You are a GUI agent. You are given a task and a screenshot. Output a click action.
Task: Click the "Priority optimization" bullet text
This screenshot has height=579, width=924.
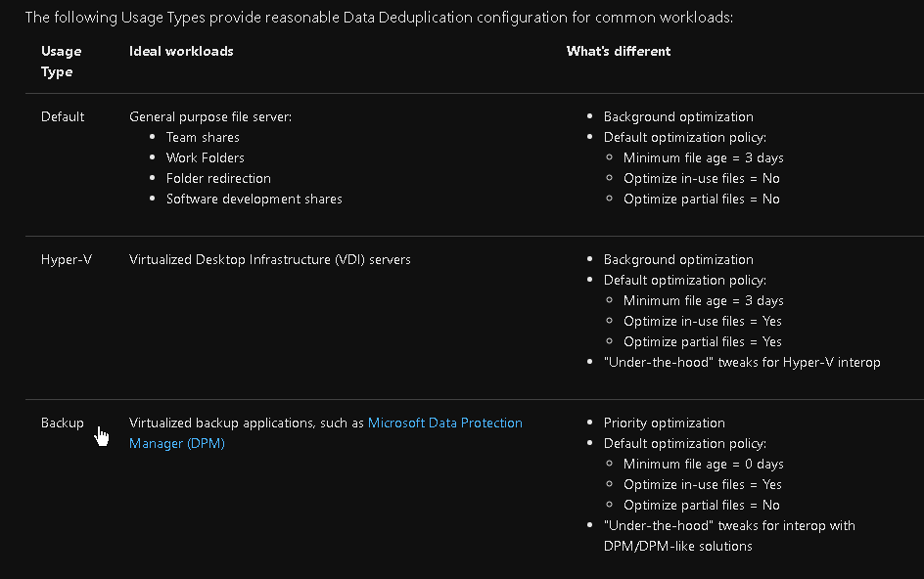tap(664, 423)
